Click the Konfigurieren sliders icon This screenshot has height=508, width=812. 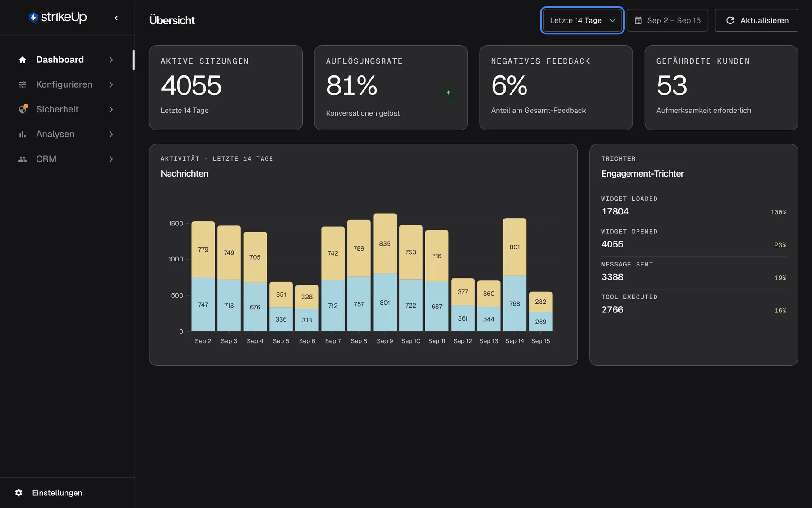click(23, 84)
